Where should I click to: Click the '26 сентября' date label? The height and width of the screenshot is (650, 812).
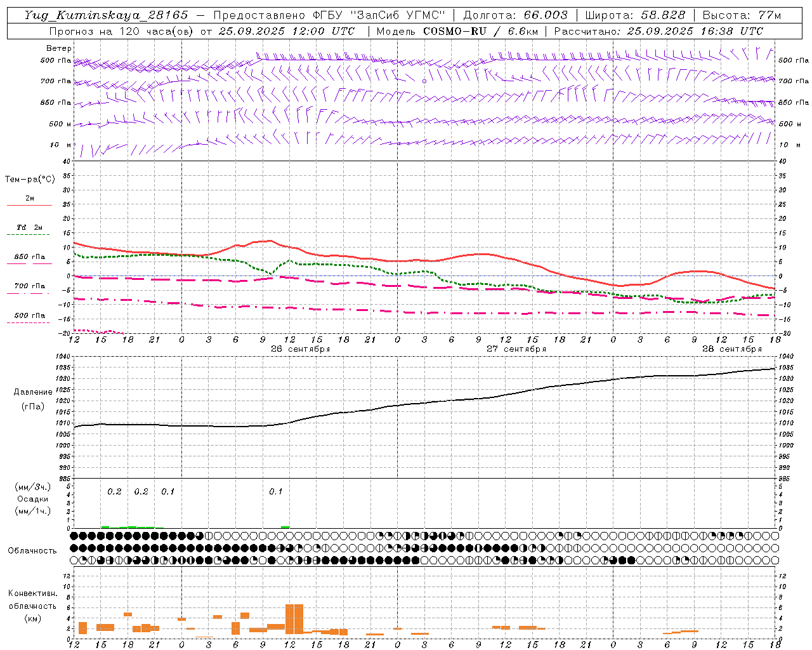coord(300,349)
